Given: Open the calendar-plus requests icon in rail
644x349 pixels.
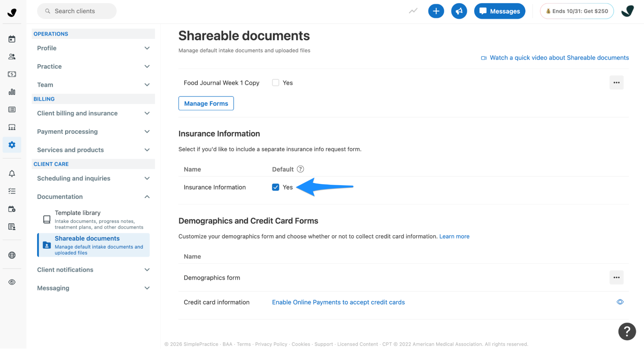Looking at the screenshot, I should tap(12, 209).
